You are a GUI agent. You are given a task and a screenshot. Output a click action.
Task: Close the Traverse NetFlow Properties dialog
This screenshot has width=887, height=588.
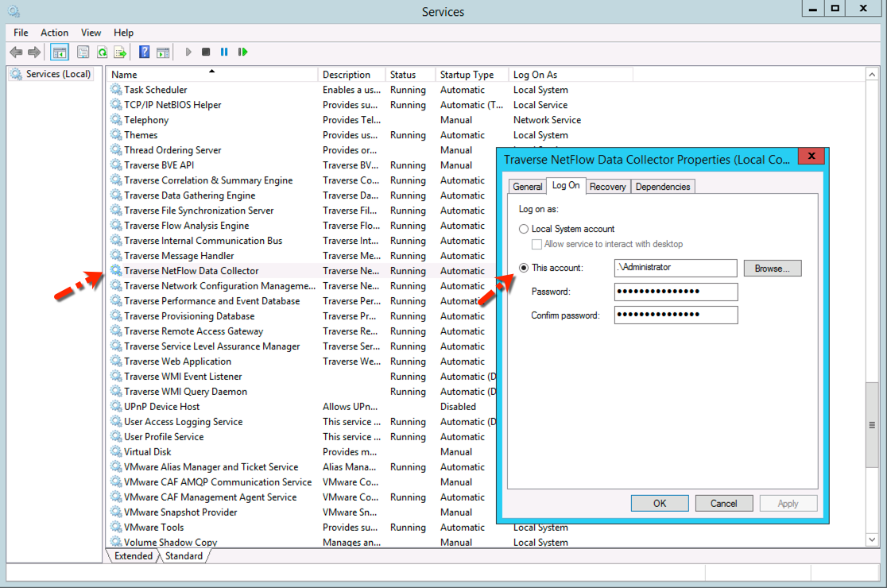click(811, 156)
